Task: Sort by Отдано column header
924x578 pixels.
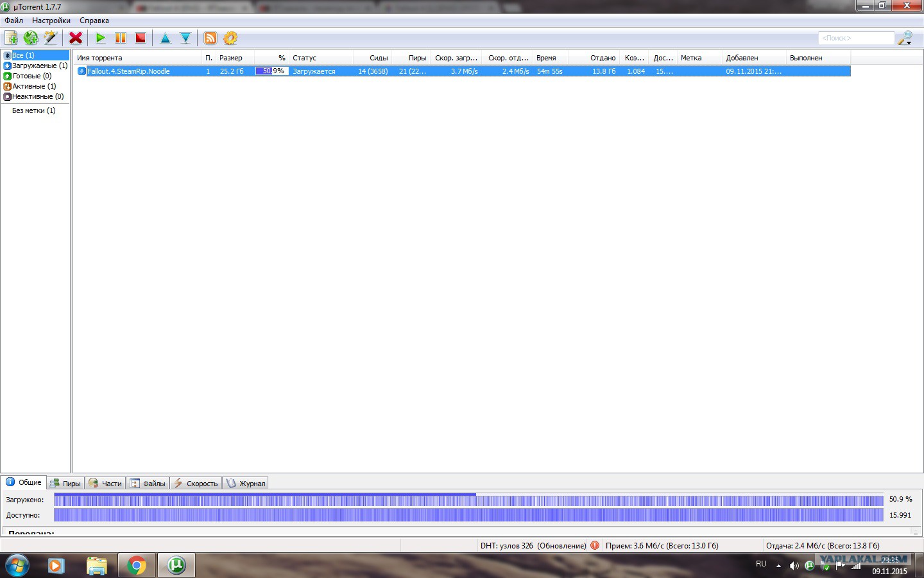Action: click(594, 58)
